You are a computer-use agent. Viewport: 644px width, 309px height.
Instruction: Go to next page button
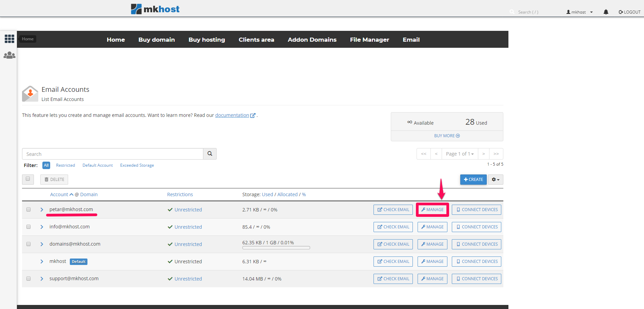(484, 154)
